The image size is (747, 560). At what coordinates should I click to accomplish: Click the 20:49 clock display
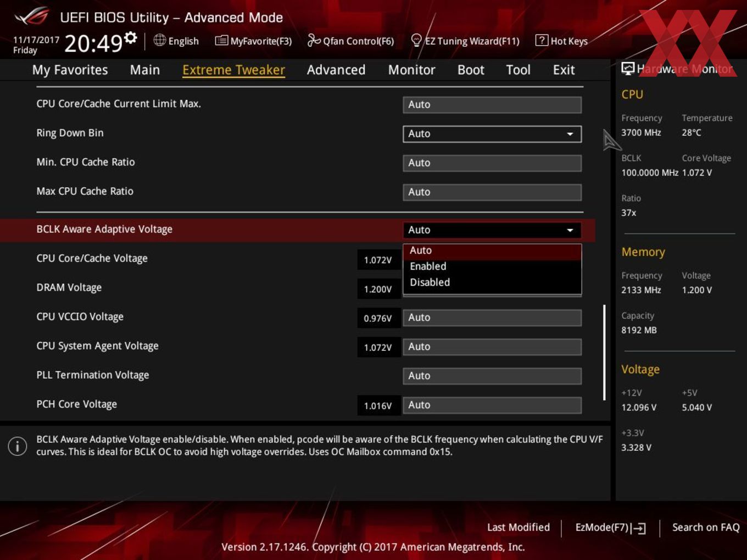[x=93, y=43]
